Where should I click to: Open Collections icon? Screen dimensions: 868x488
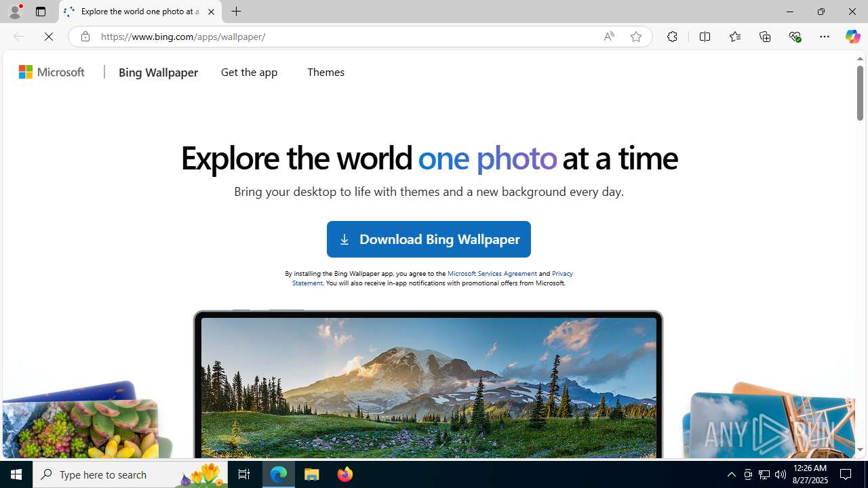point(765,37)
